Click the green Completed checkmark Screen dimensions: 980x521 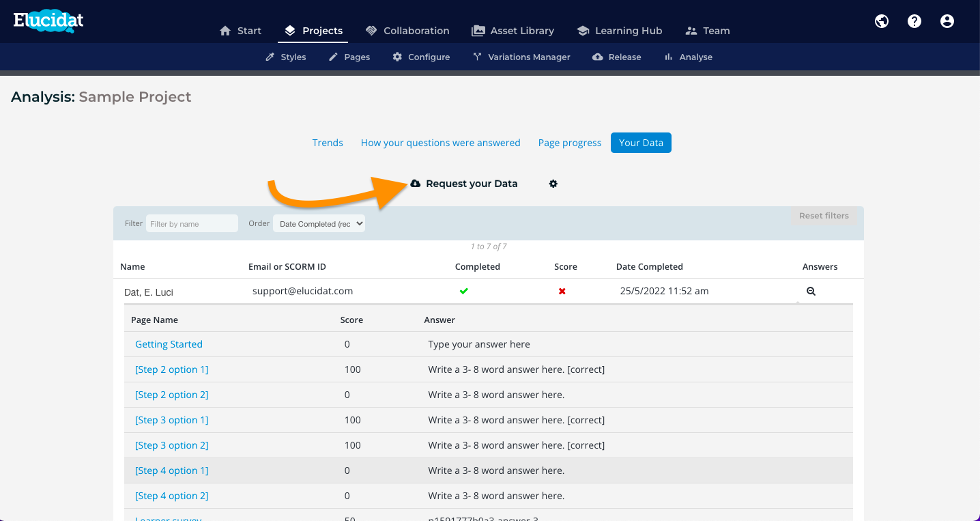[x=464, y=291]
